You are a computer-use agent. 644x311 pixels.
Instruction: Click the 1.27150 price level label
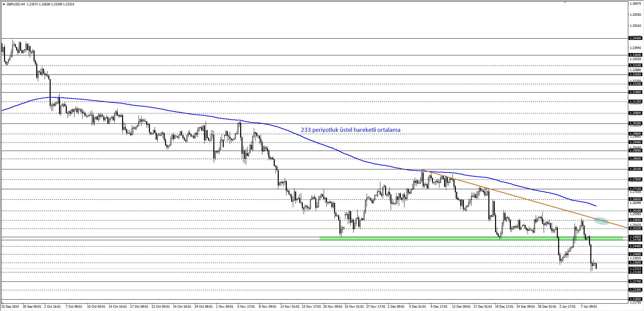(x=635, y=189)
